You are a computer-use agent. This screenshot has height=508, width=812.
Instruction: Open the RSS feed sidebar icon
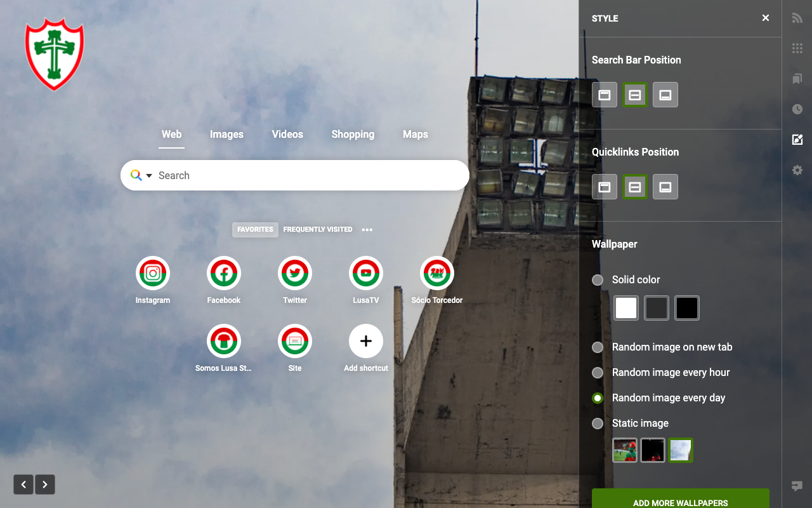(x=797, y=18)
